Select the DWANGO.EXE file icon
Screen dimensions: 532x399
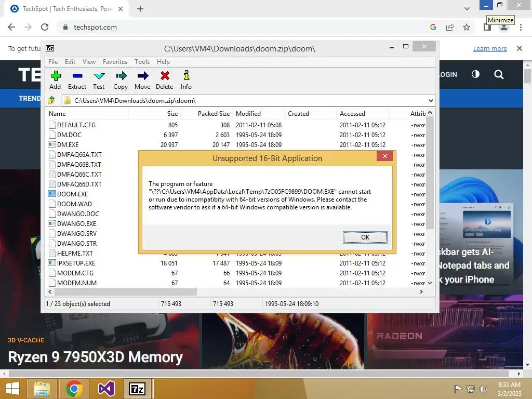[x=52, y=223]
